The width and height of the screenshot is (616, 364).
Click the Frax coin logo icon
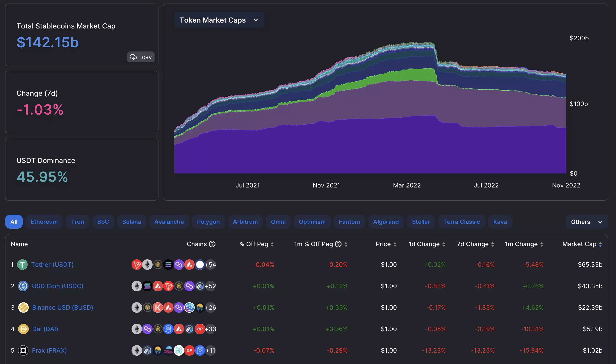tap(23, 350)
